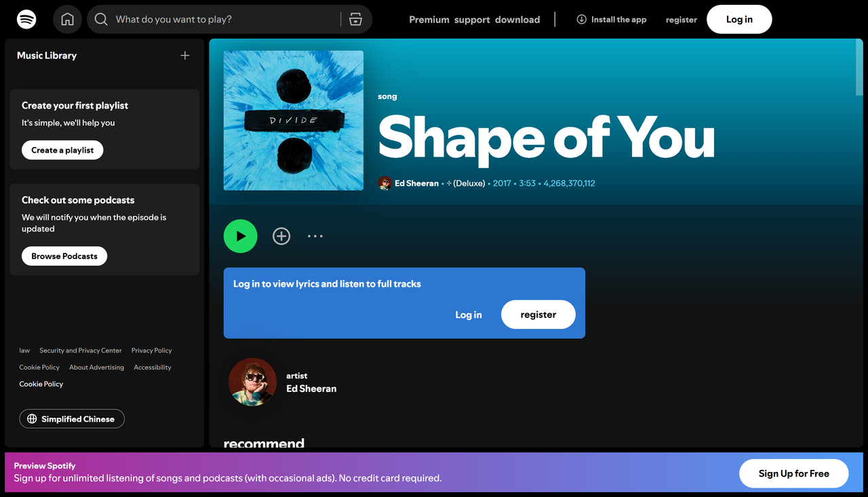Open the ellipsis more-options icon
The image size is (868, 497).
[315, 236]
